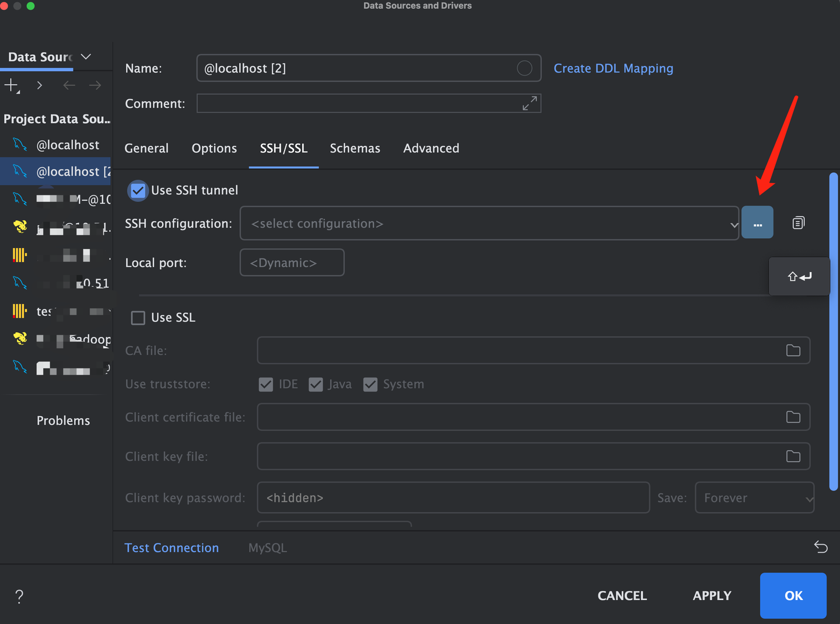
Task: Click the copy icon beside SSH configuration
Action: [x=798, y=223]
